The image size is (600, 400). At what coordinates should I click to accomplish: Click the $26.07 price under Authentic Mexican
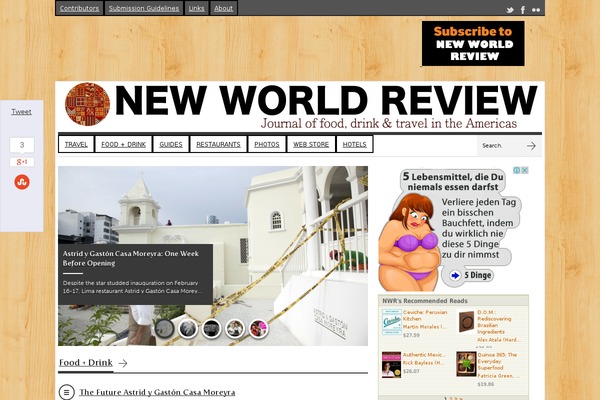pyautogui.click(x=411, y=371)
